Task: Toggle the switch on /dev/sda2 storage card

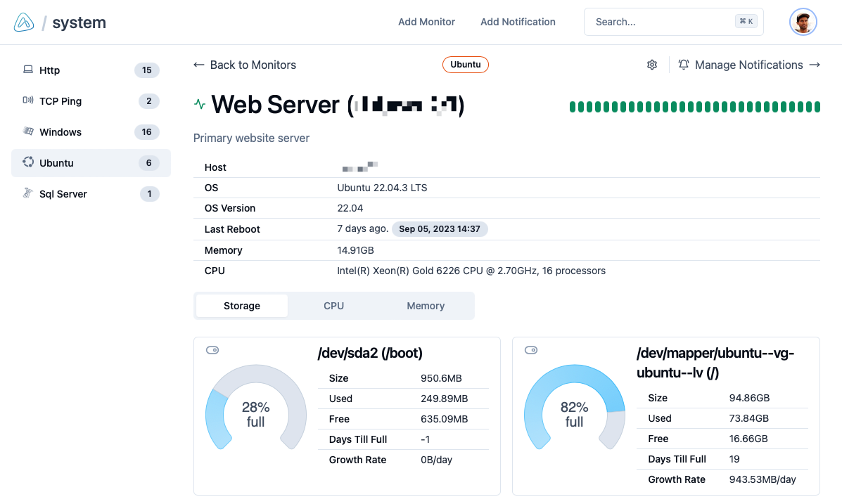Action: (x=212, y=350)
